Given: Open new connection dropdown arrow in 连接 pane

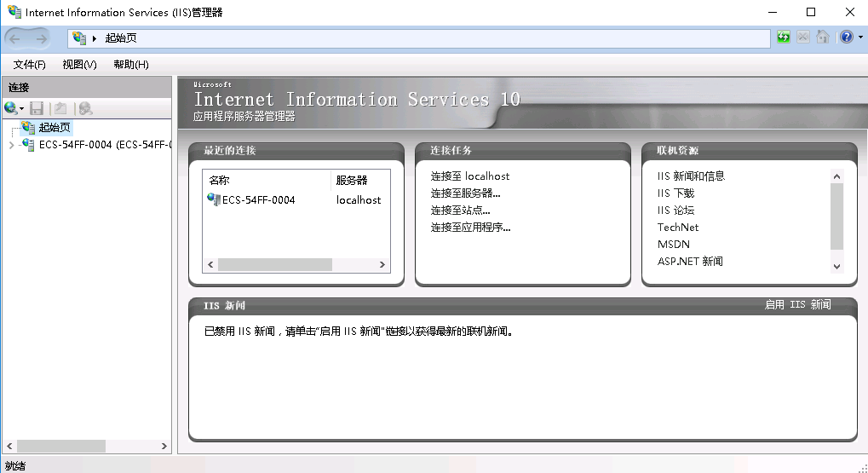Looking at the screenshot, I should [21, 108].
